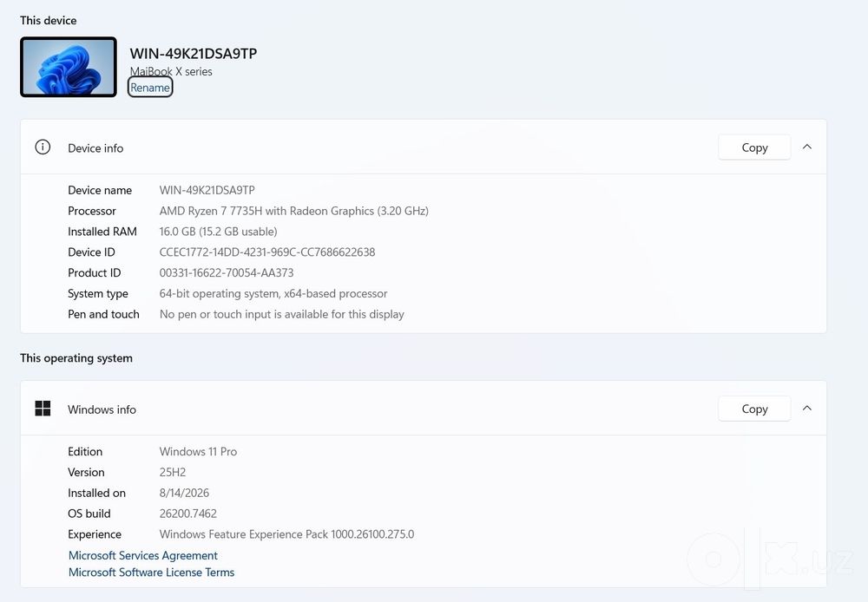Select the 16.0 GB installed RAM value
The width and height of the screenshot is (868, 602).
click(x=218, y=232)
